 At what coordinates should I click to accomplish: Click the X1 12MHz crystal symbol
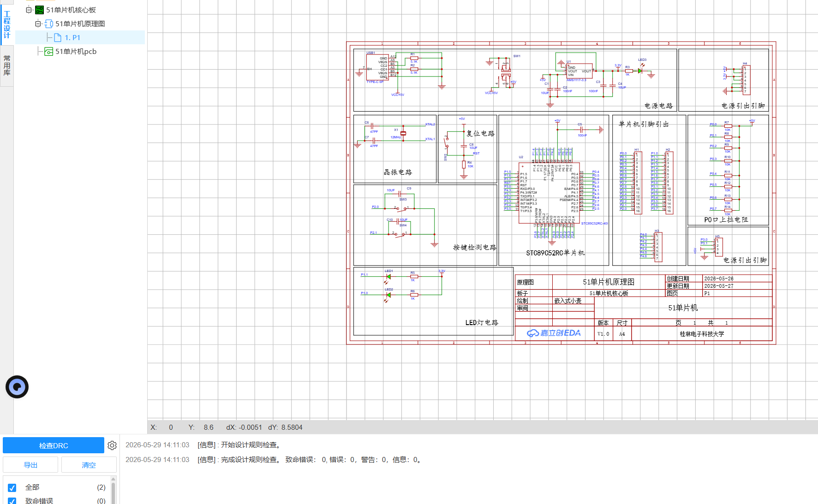(403, 133)
